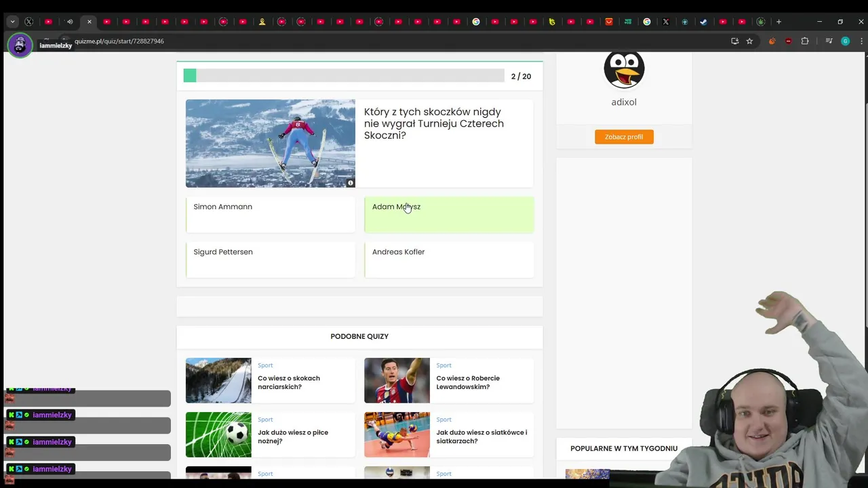Click Sport category above Lewandowskim quiz
The image size is (868, 488).
point(443,365)
